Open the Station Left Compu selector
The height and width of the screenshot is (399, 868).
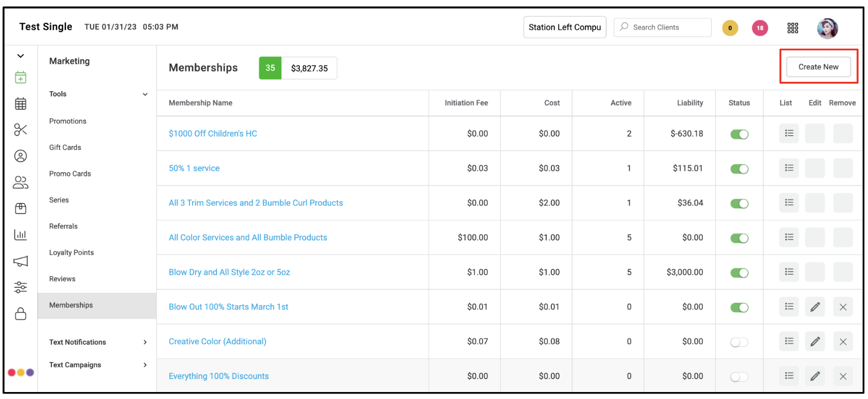point(565,27)
